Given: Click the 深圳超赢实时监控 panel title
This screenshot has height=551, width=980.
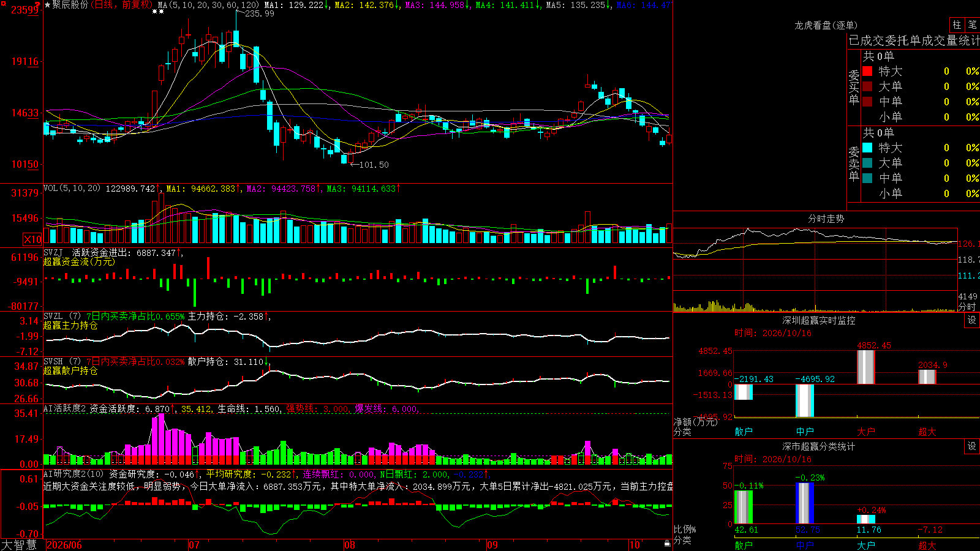Looking at the screenshot, I should (818, 320).
